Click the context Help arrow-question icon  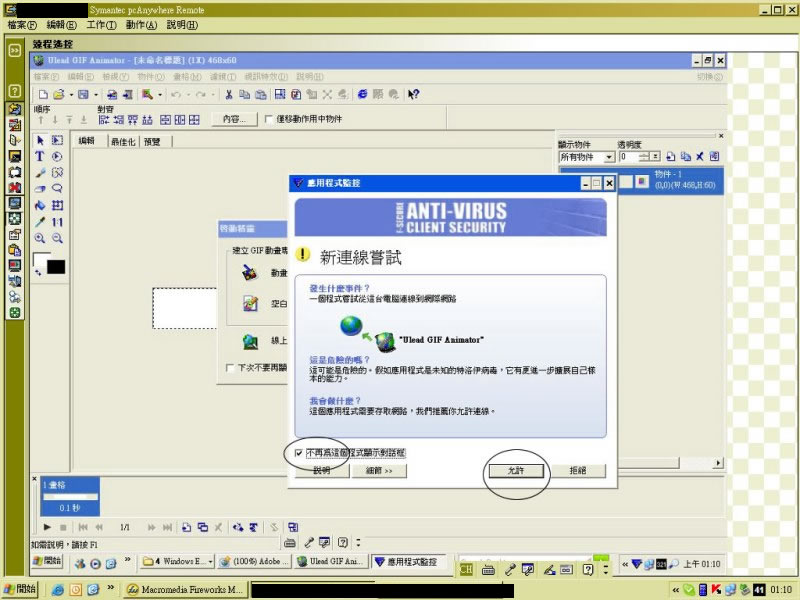[x=413, y=94]
